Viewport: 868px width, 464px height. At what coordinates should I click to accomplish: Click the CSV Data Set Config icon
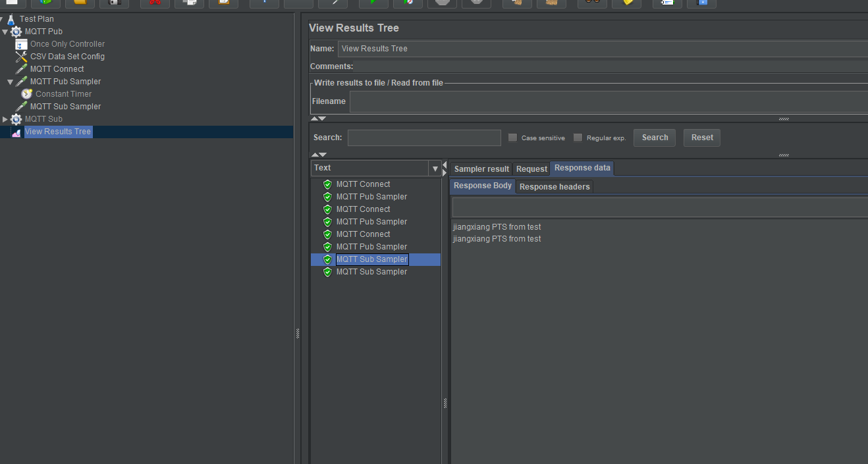pyautogui.click(x=21, y=57)
